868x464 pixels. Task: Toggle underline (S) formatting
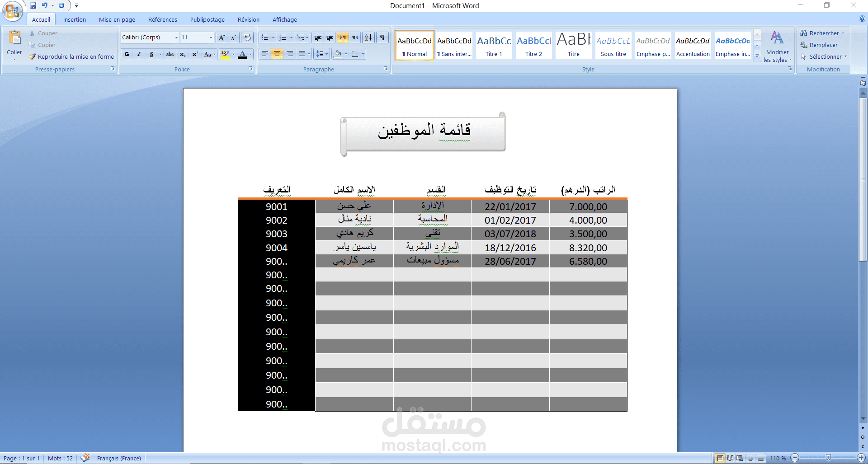point(151,54)
